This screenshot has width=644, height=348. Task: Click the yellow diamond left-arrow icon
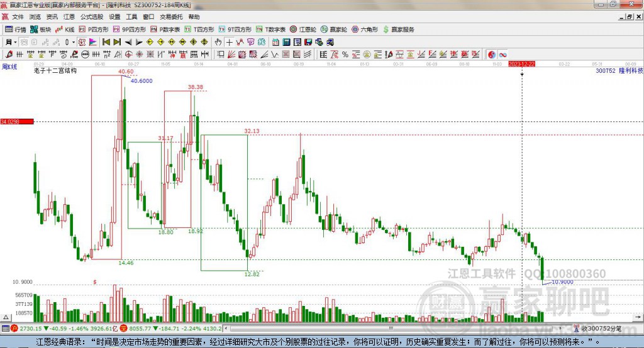[x=150, y=42]
